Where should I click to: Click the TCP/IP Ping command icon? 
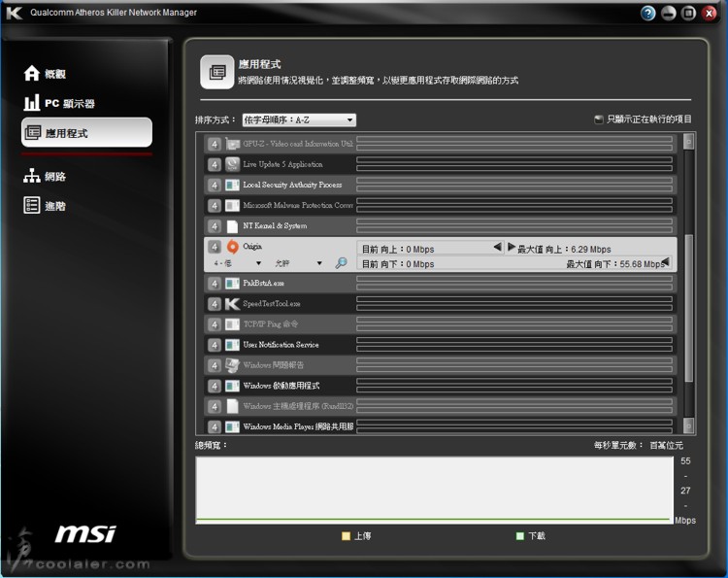click(232, 324)
